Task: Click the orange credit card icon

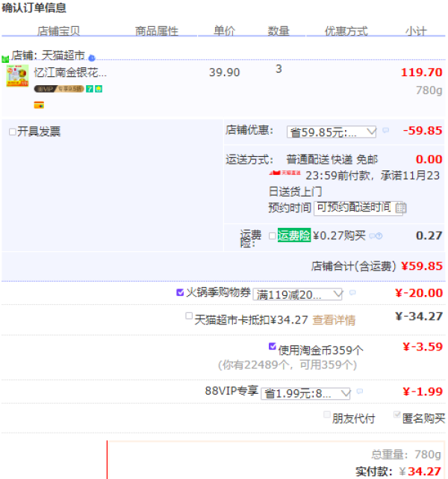Action: tap(39, 105)
